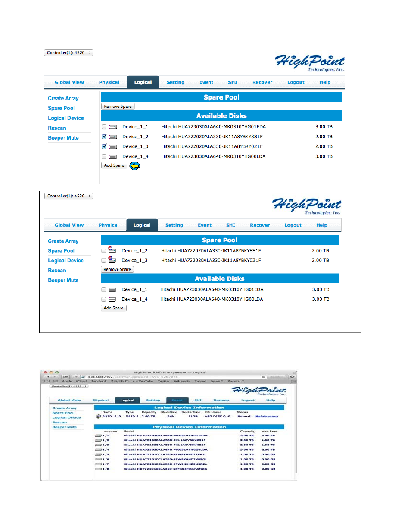This screenshot has height=532, width=411.
Task: Click the 1/6 drive icon in Safari window
Action: coord(98,459)
